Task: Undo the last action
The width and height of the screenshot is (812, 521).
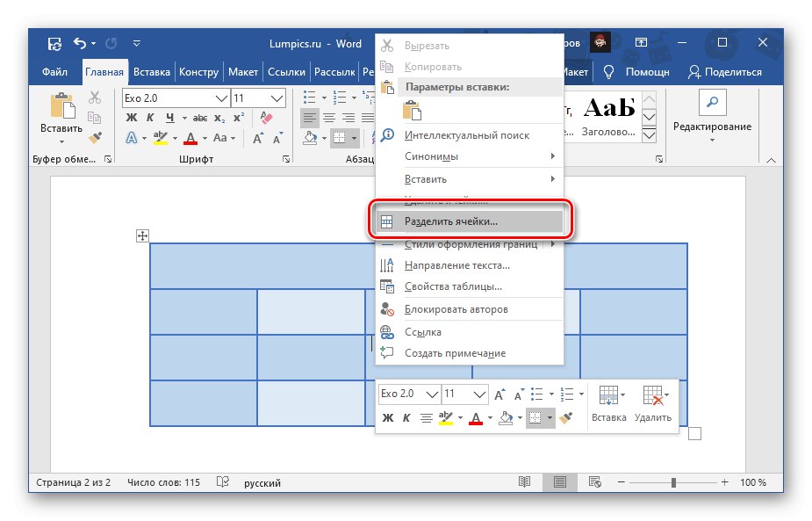Action: coord(80,43)
